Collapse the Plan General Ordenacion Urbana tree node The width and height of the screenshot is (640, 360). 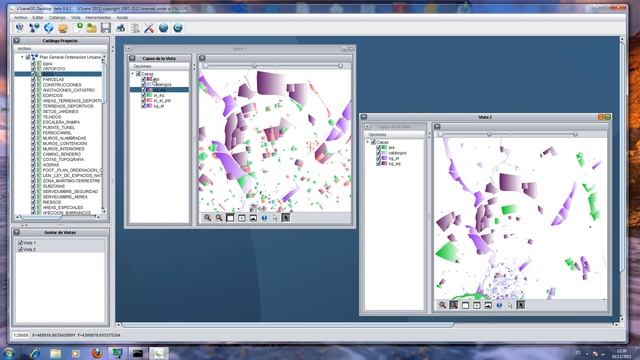pos(22,57)
